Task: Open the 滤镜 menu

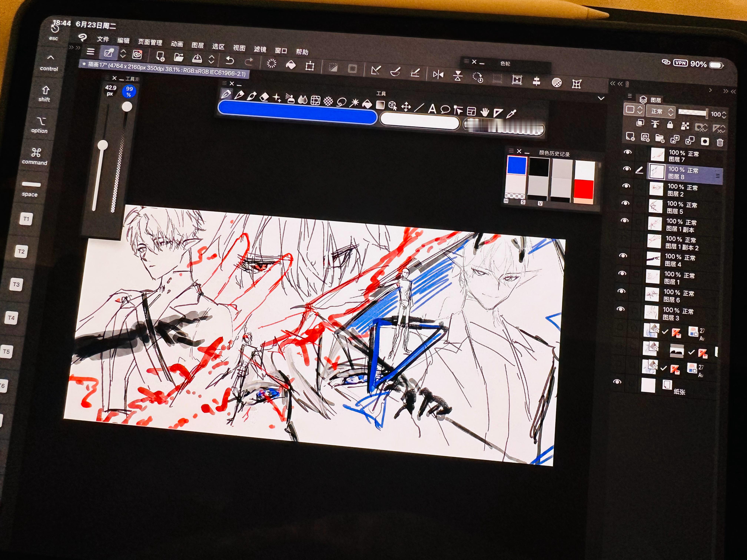Action: pos(260,49)
